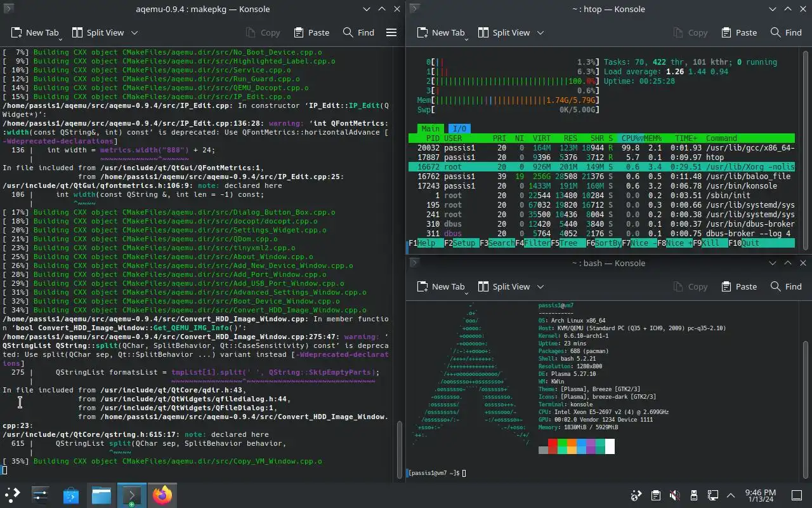Open the network tray icon
Image resolution: width=812 pixels, height=508 pixels.
712,495
